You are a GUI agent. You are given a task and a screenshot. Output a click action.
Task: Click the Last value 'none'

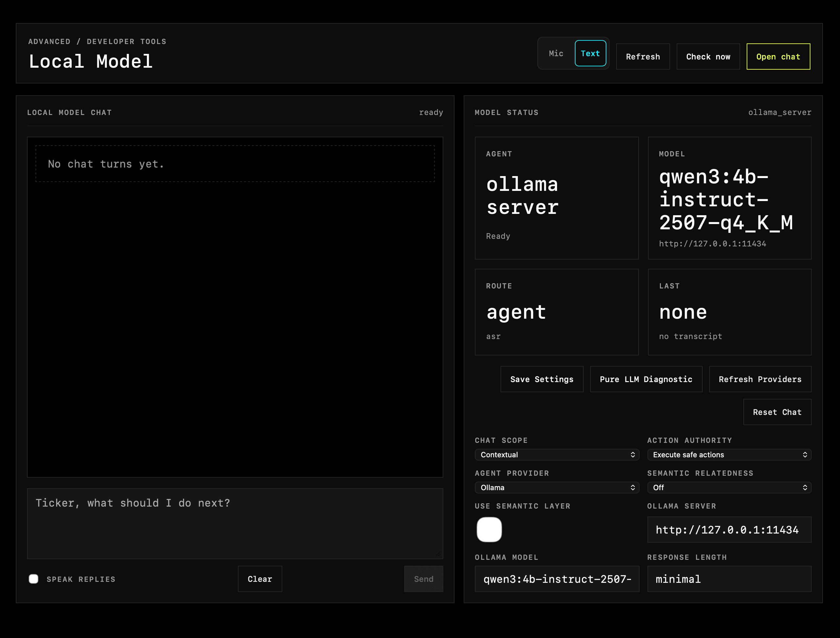pyautogui.click(x=683, y=312)
